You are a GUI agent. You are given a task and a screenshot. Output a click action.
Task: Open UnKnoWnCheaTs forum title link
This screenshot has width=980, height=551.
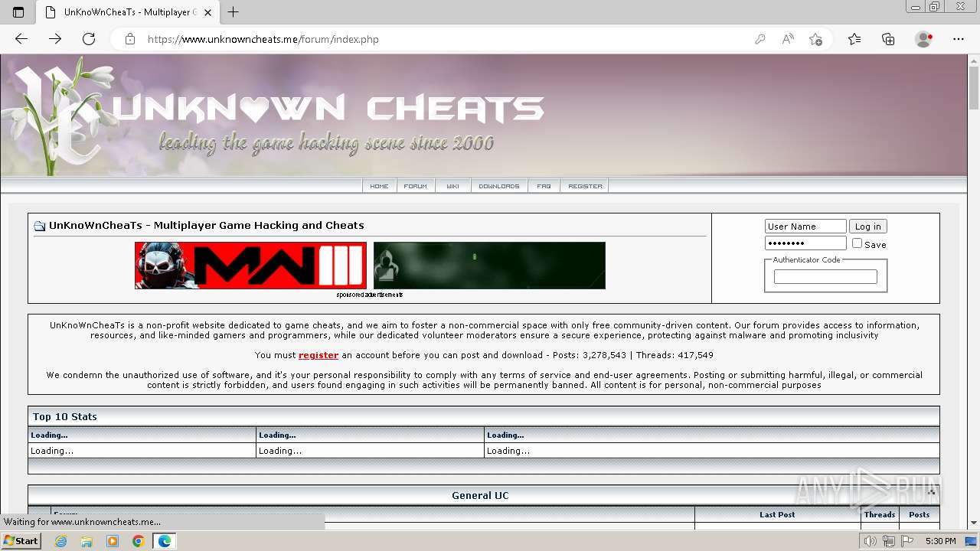[x=207, y=225]
